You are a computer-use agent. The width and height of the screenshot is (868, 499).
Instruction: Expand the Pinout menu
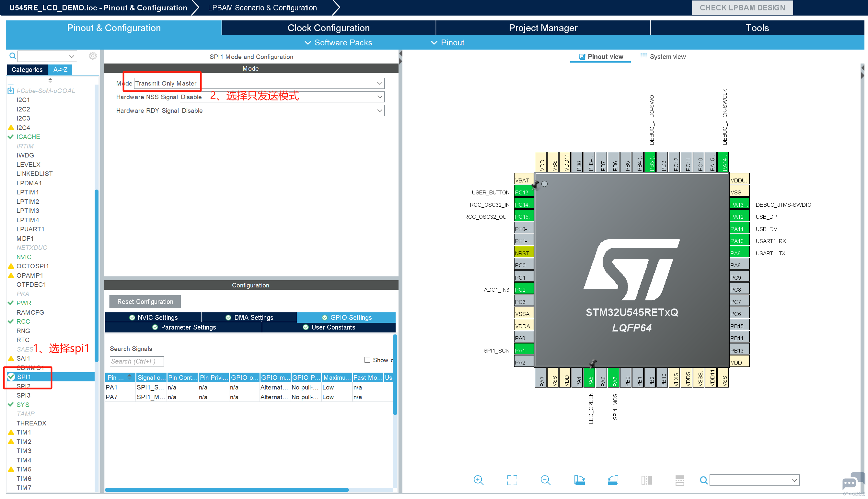pos(447,42)
